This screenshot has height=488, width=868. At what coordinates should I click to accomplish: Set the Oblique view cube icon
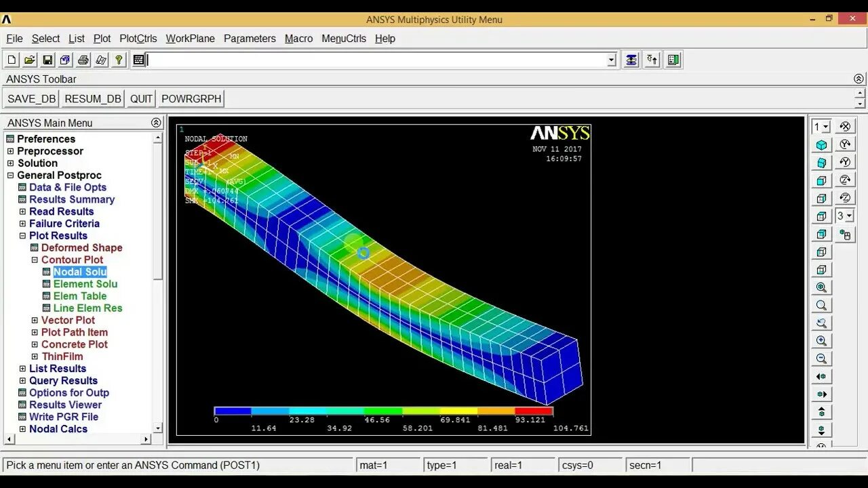click(x=821, y=163)
